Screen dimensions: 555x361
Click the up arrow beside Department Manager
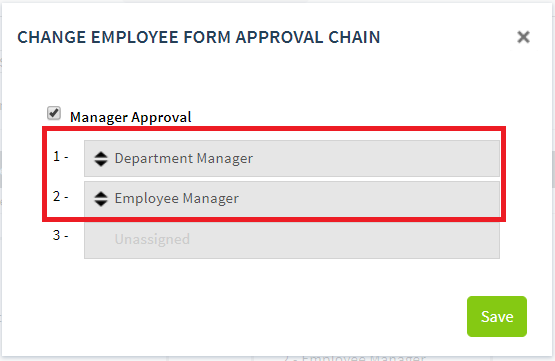pos(101,155)
